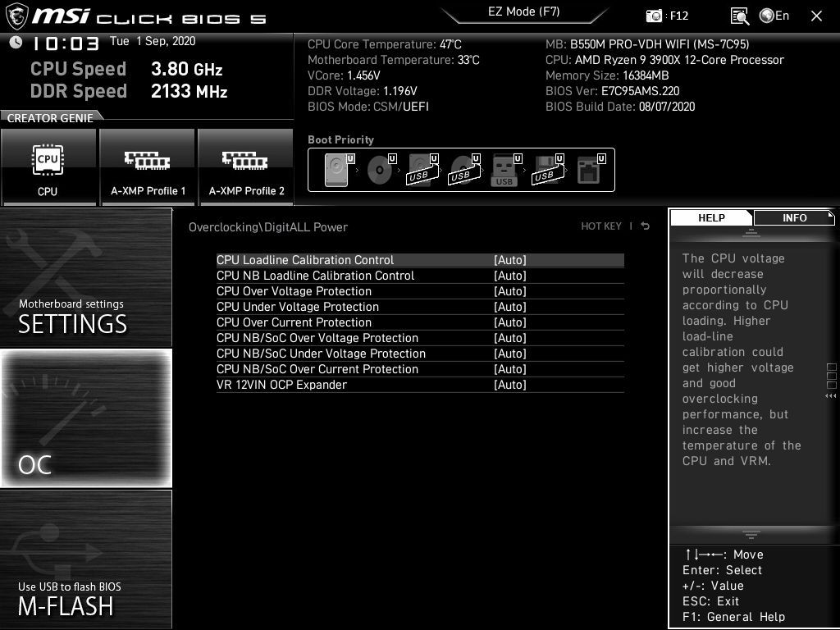Select the CPU NB Loadline Calibration Control label
Screen dimensions: 840x630
[315, 276]
